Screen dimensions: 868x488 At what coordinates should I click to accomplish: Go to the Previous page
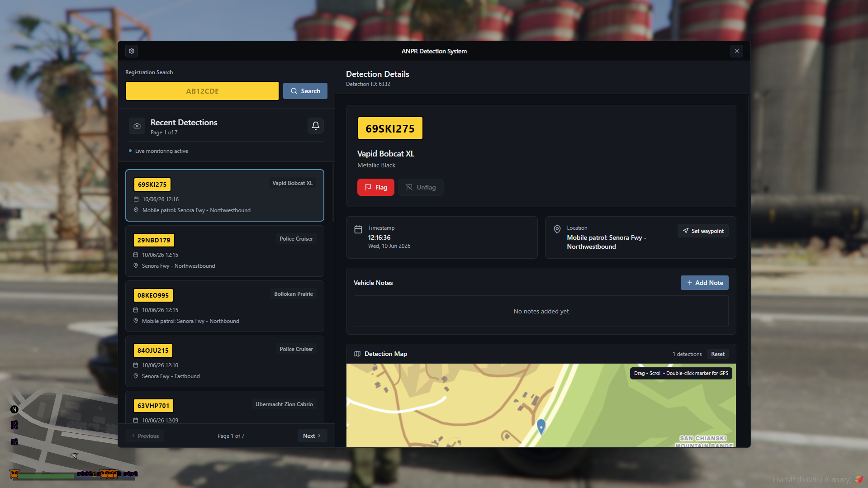(x=145, y=436)
